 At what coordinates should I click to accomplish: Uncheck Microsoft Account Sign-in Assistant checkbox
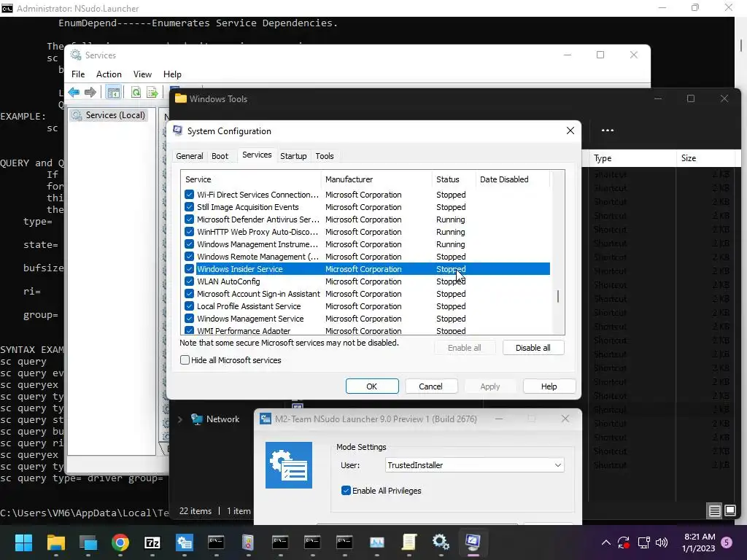(x=189, y=294)
